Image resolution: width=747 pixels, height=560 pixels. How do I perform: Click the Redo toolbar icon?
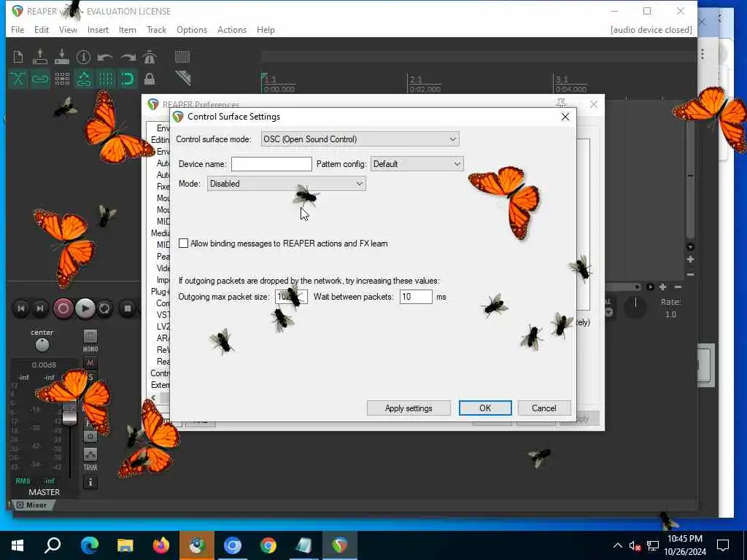(128, 57)
